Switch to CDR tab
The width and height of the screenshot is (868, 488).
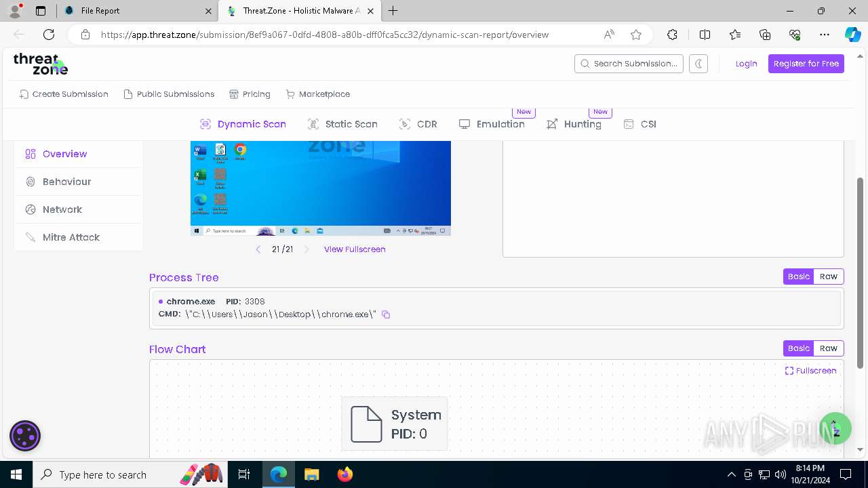click(x=418, y=124)
